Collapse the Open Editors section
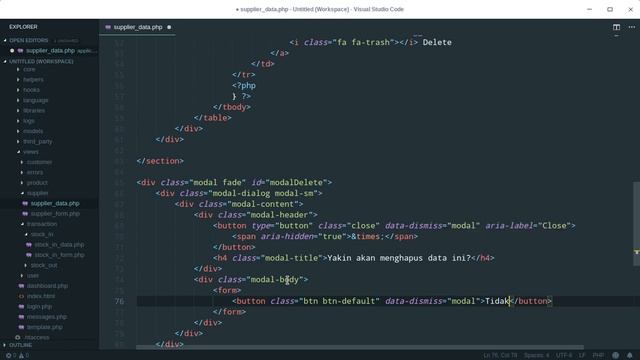 tap(5, 40)
